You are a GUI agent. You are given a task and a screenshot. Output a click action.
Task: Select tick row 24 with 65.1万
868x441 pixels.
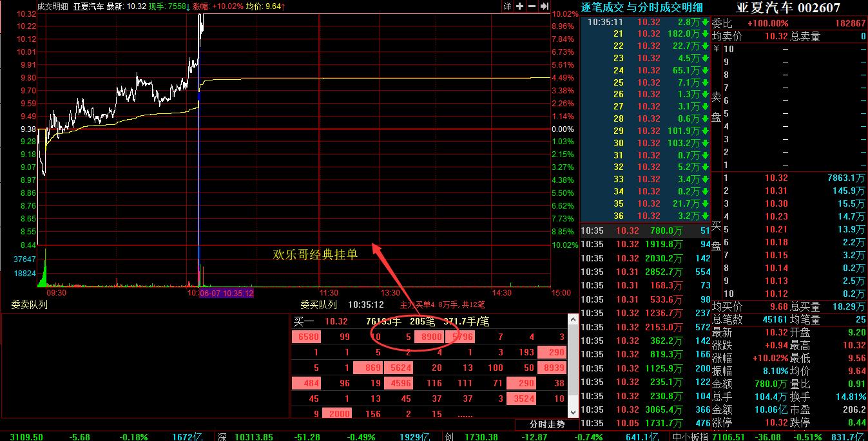(x=645, y=70)
